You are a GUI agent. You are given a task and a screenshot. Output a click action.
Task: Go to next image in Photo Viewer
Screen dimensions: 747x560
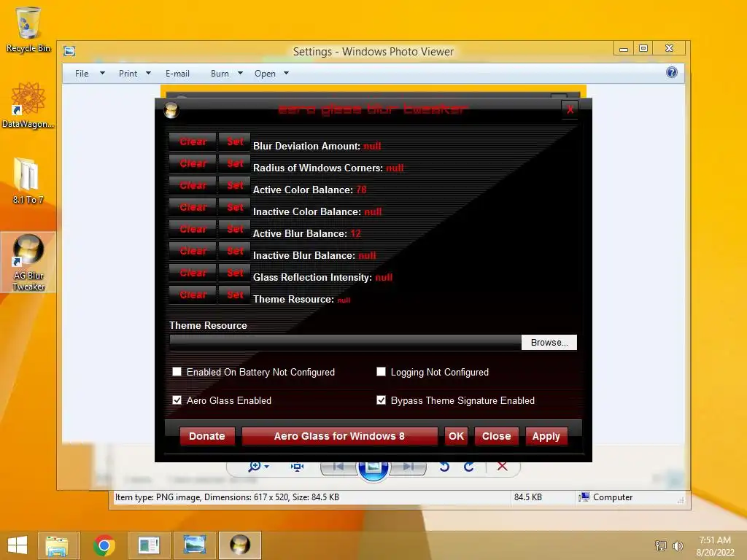pos(408,467)
